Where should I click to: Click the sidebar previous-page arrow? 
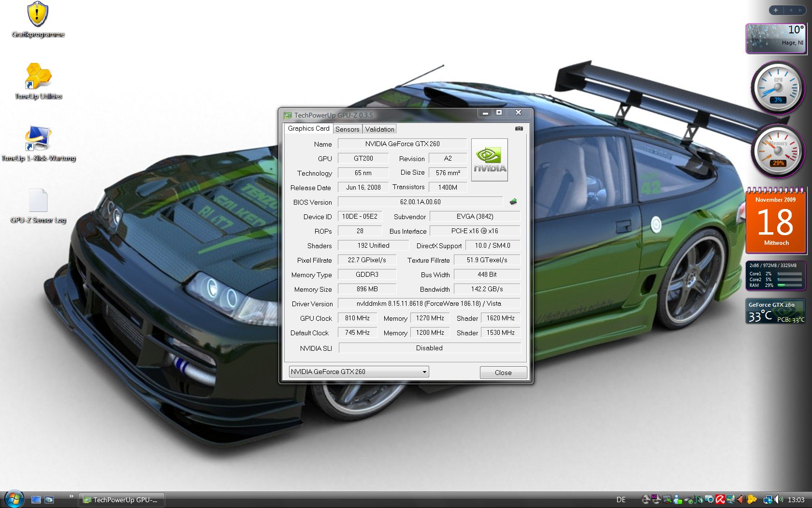coord(791,10)
